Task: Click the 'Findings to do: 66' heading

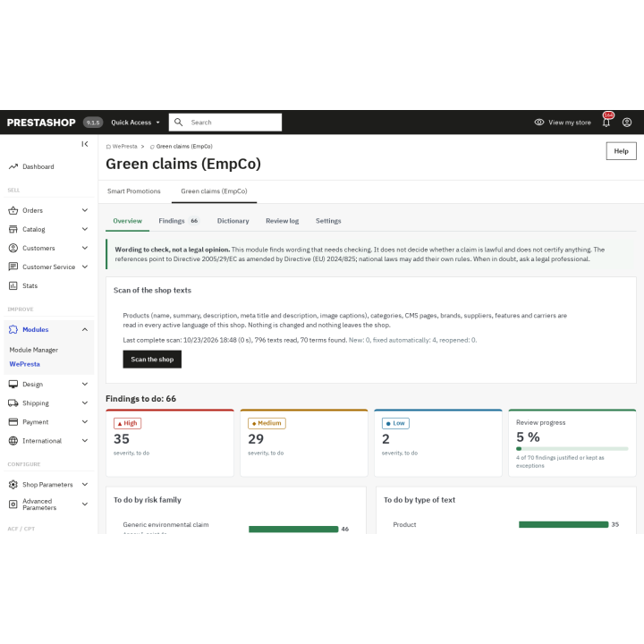Action: pos(141,399)
